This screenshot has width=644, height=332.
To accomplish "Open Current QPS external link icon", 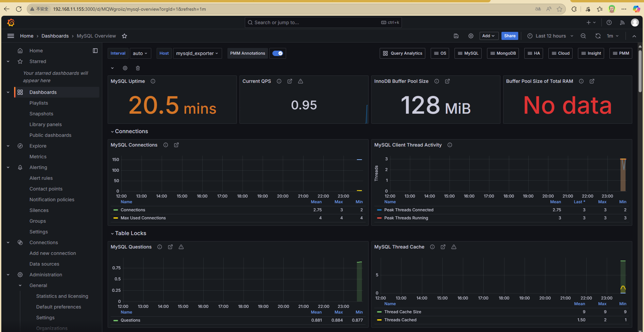I will point(290,81).
